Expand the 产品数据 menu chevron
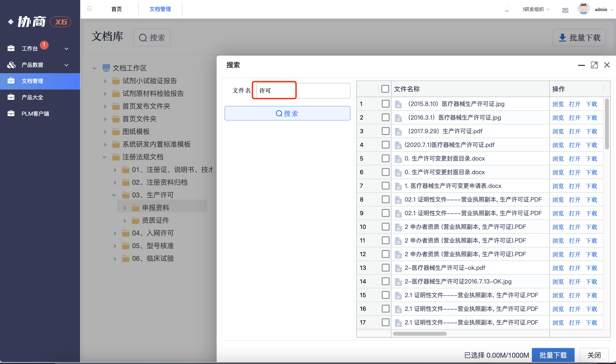Image resolution: width=616 pixels, height=364 pixels. (x=66, y=65)
